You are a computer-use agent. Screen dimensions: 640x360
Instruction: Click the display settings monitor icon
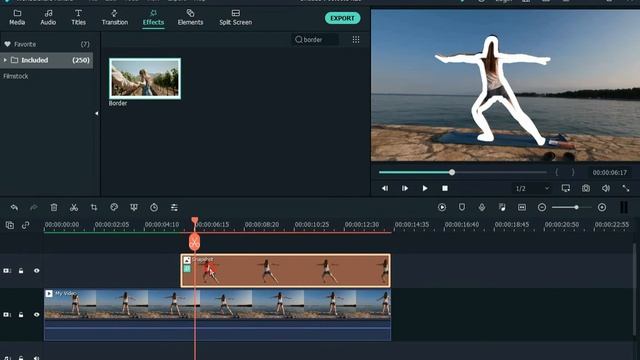coord(566,188)
